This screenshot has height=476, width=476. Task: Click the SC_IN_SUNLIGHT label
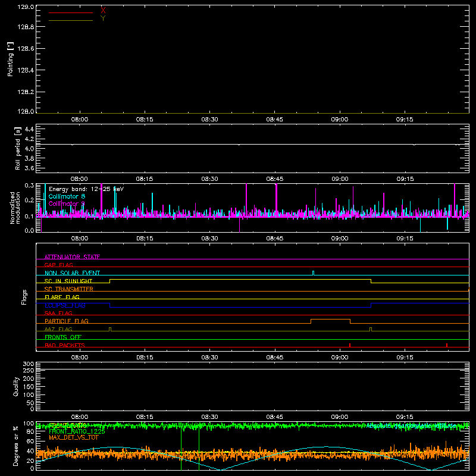68,281
